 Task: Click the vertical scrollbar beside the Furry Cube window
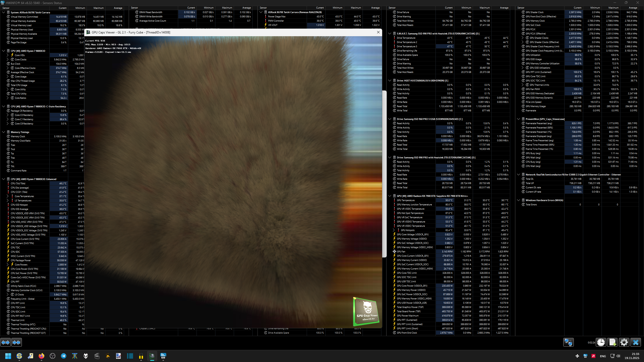click(x=384, y=173)
